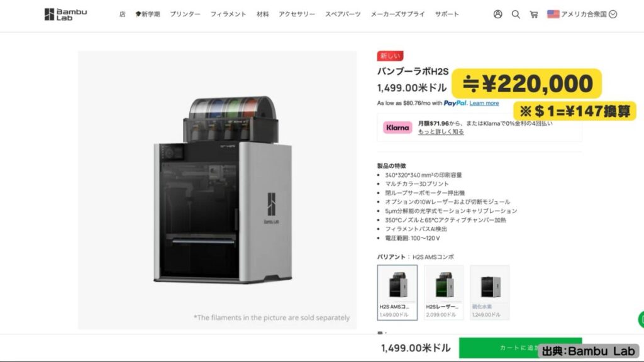Click the Klarna logo badge
The height and width of the screenshot is (362, 644).
click(x=397, y=128)
